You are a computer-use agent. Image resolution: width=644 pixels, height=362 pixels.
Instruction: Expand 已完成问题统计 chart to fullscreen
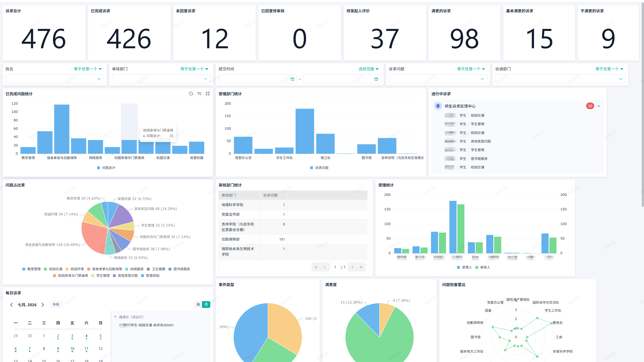coord(208,94)
